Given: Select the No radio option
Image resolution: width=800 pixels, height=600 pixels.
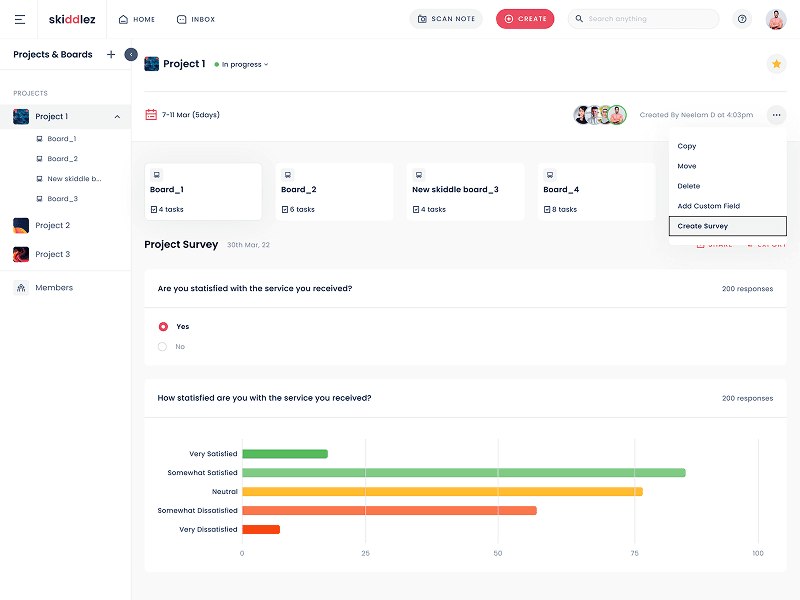Looking at the screenshot, I should point(162,346).
